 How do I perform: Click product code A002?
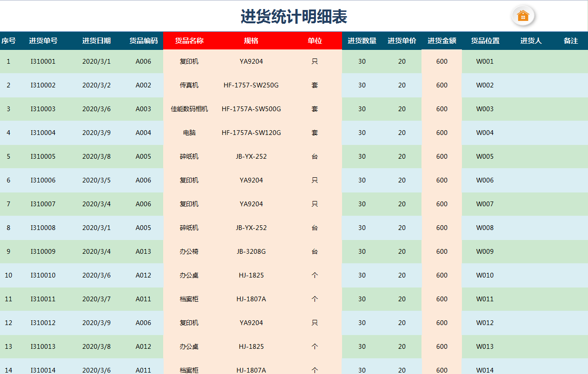click(x=143, y=85)
